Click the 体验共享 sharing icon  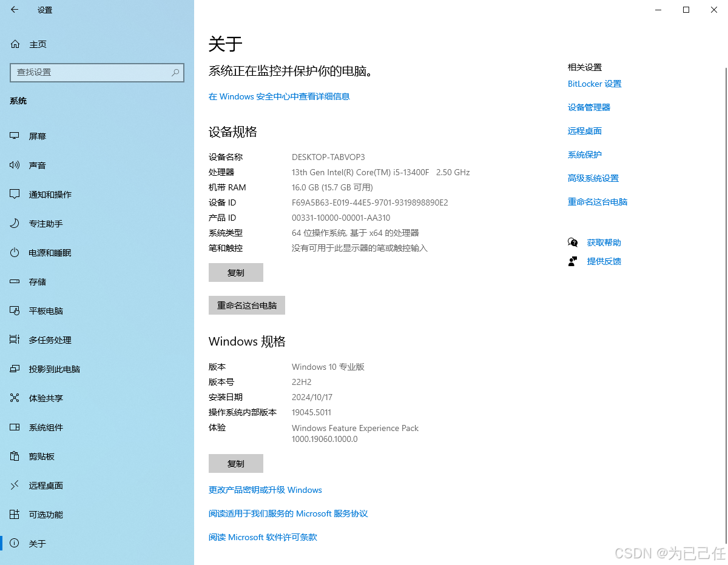pos(15,398)
